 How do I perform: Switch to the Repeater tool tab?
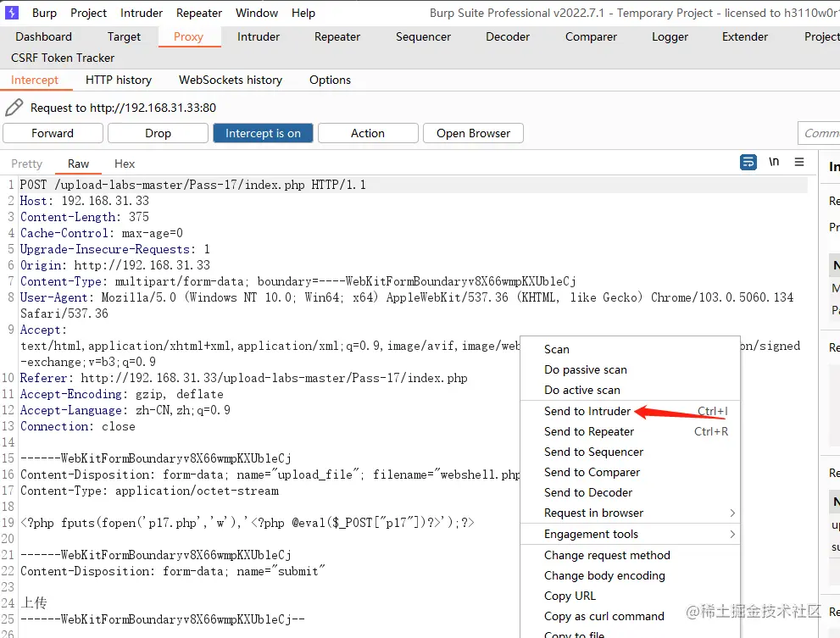[x=337, y=36]
